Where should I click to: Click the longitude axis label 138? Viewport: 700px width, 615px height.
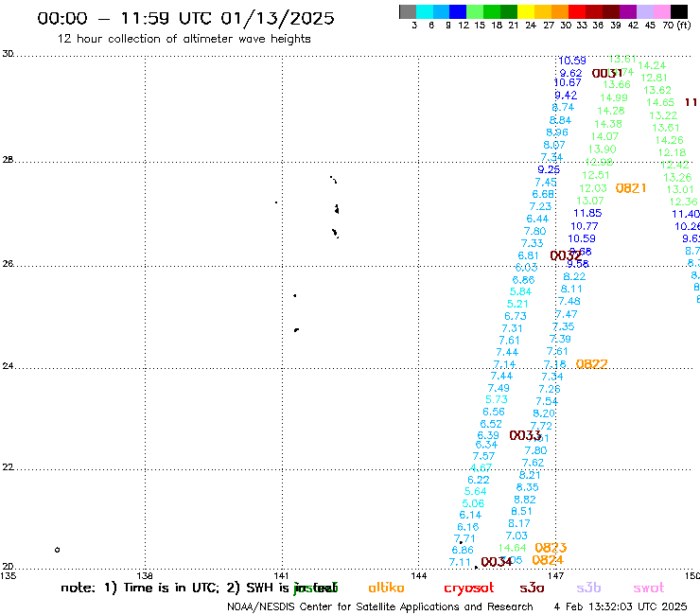pos(145,575)
